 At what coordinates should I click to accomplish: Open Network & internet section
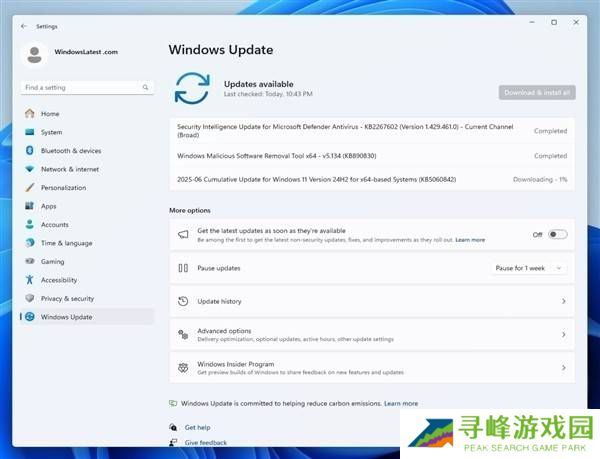pos(70,169)
